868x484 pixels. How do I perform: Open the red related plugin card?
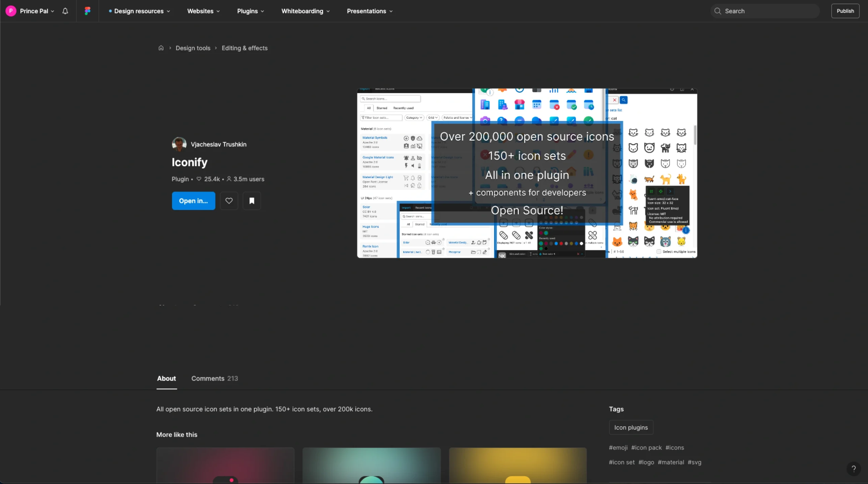225,465
